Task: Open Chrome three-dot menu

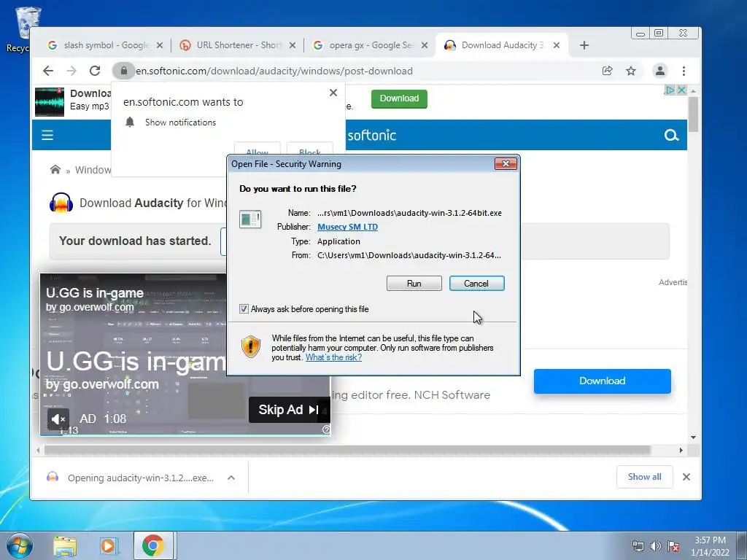Action: tap(684, 71)
